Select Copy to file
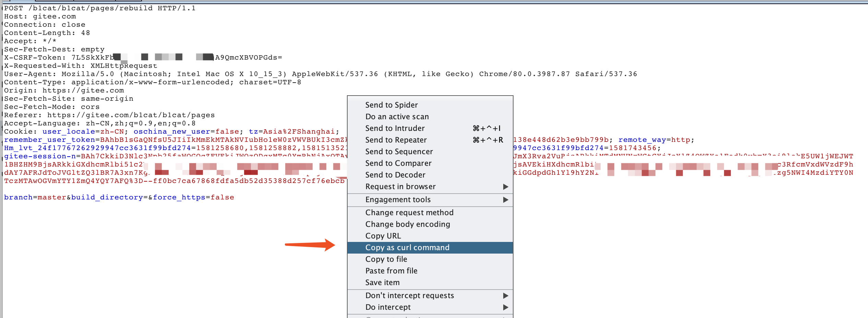 click(x=430, y=259)
